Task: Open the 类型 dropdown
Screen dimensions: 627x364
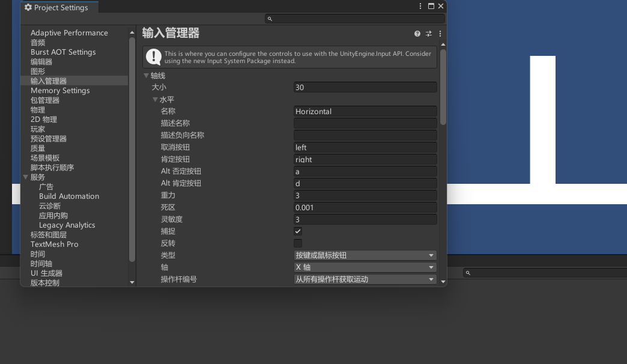Action: coord(365,255)
